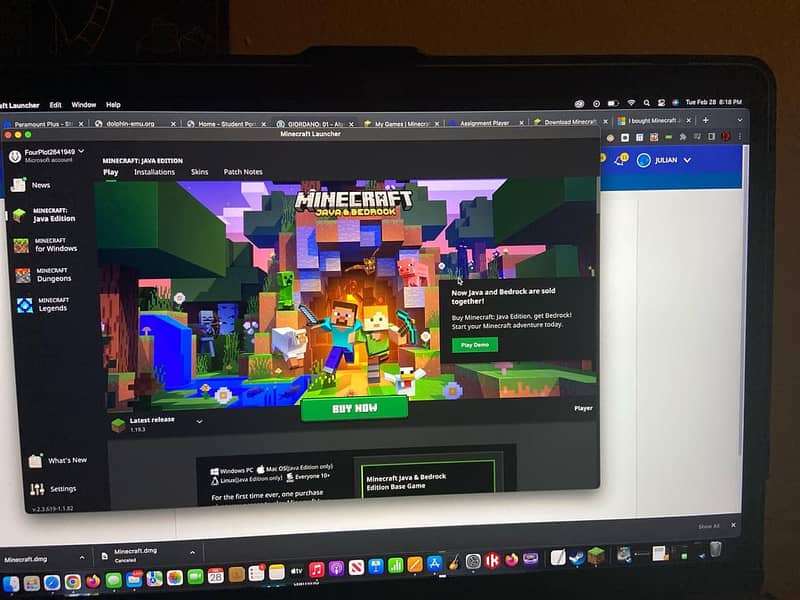Open browser extensions puzzle icon
800x600 pixels.
tap(682, 137)
